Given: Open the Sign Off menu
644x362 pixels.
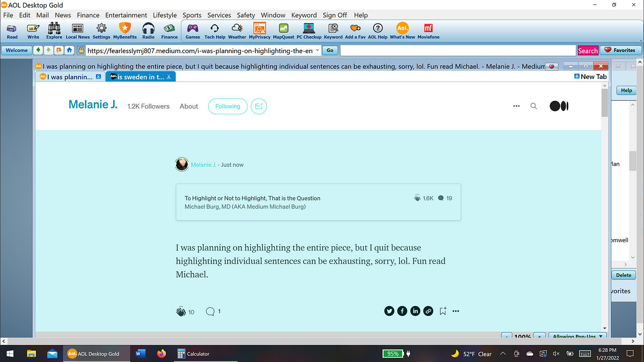Looking at the screenshot, I should click(x=335, y=15).
